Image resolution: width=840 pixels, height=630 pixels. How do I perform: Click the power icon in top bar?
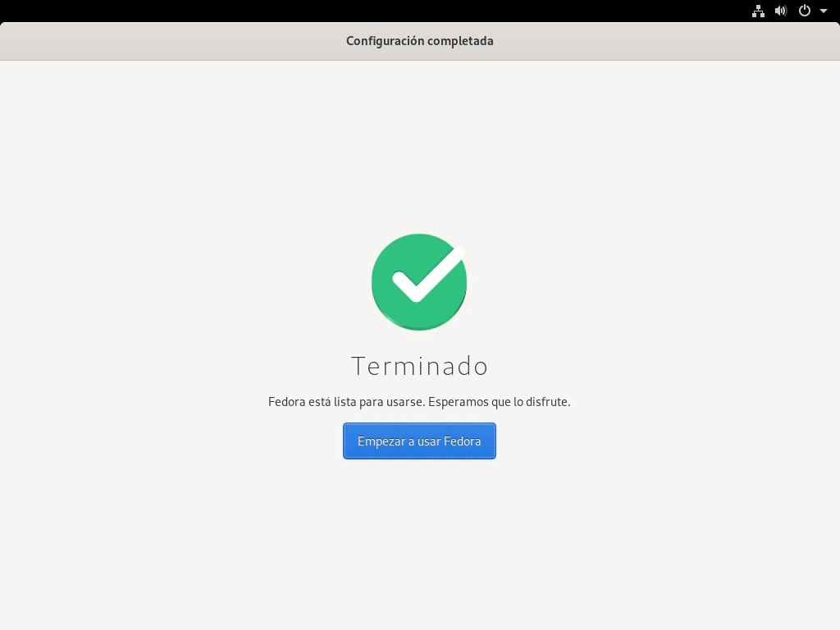point(805,11)
